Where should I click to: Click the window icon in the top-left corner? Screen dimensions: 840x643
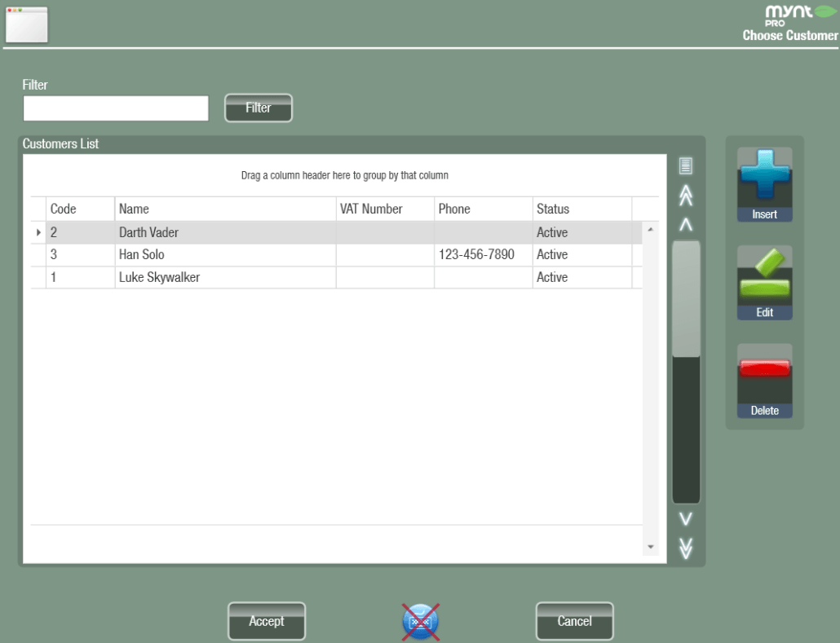[x=25, y=23]
